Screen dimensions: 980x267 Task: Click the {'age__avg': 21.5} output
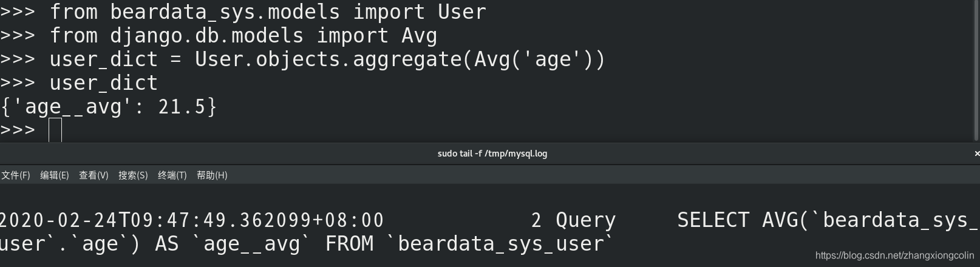click(x=109, y=107)
